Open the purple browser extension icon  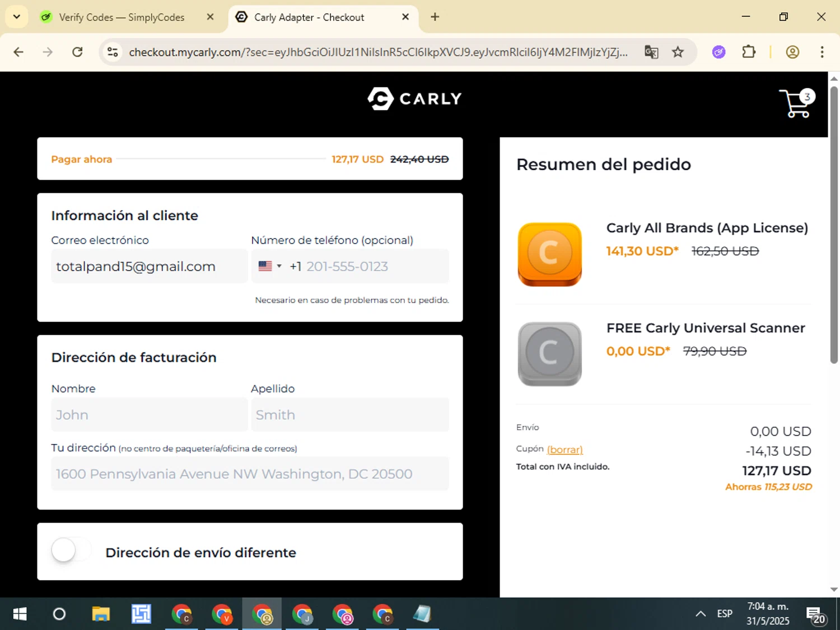(x=718, y=52)
